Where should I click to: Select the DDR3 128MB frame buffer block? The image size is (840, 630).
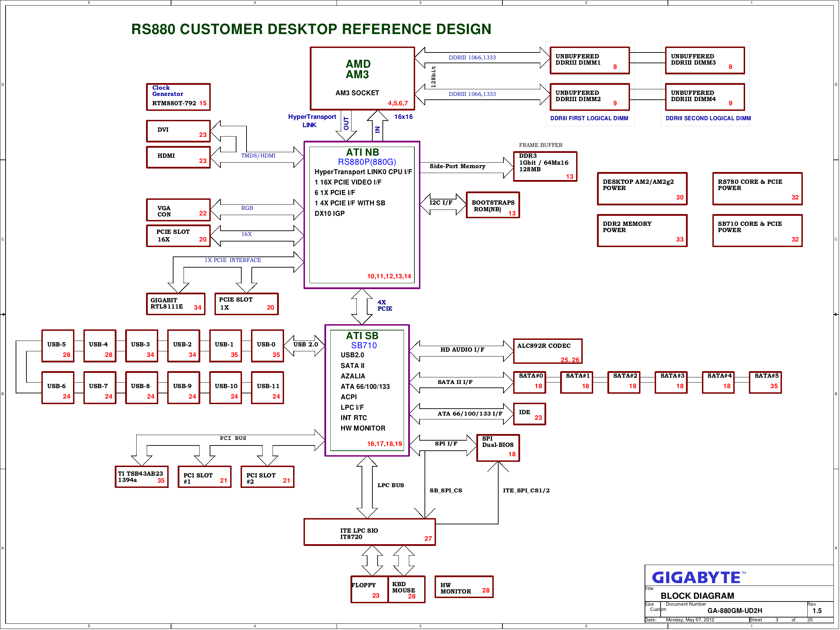click(x=545, y=166)
